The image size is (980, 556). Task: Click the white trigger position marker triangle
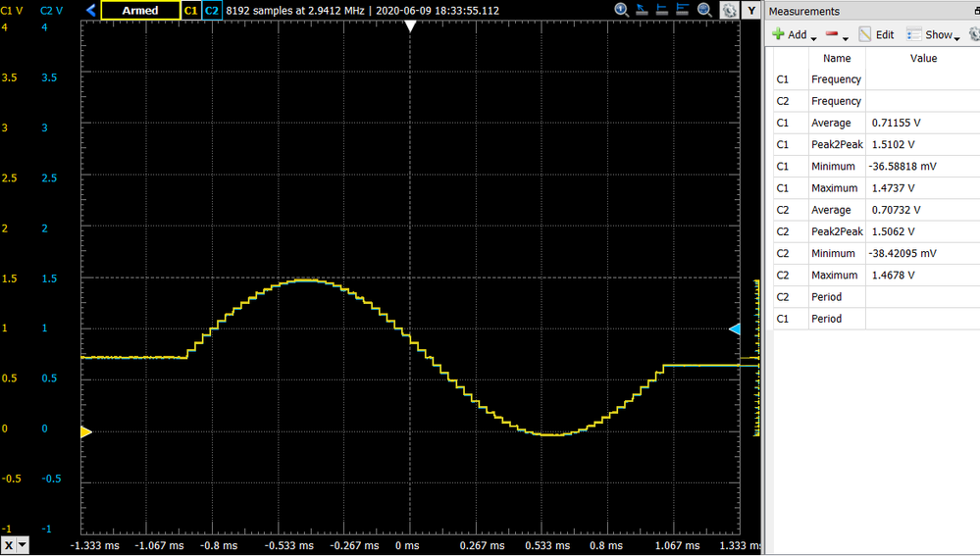[x=410, y=26]
